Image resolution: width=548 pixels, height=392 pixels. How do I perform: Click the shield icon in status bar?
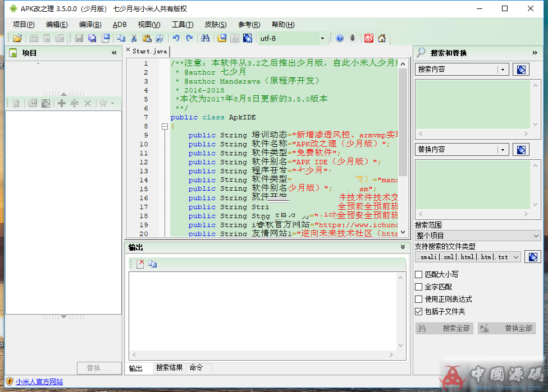coord(10,381)
